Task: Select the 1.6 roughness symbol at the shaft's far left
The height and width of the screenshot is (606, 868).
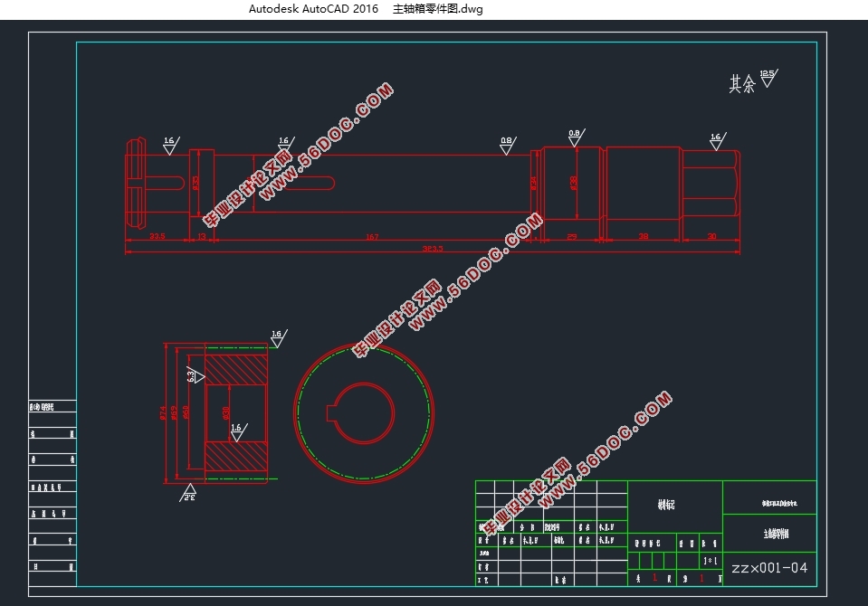Action: click(x=169, y=144)
